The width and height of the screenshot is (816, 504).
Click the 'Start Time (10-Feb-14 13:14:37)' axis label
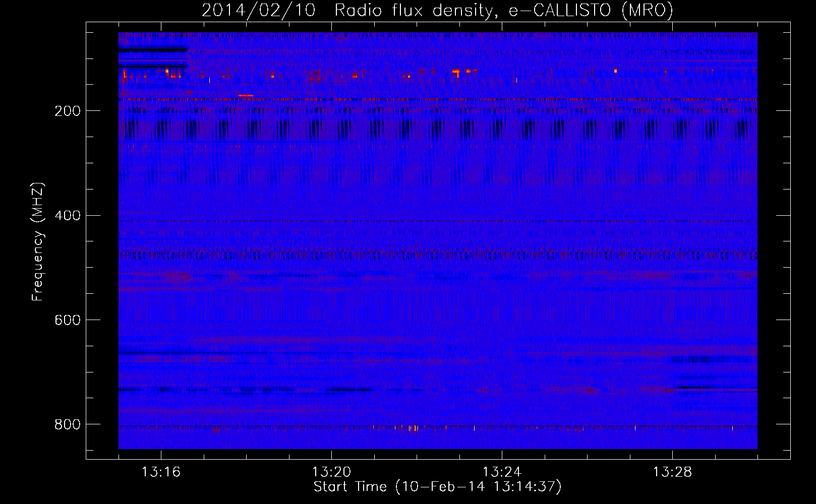click(437, 487)
